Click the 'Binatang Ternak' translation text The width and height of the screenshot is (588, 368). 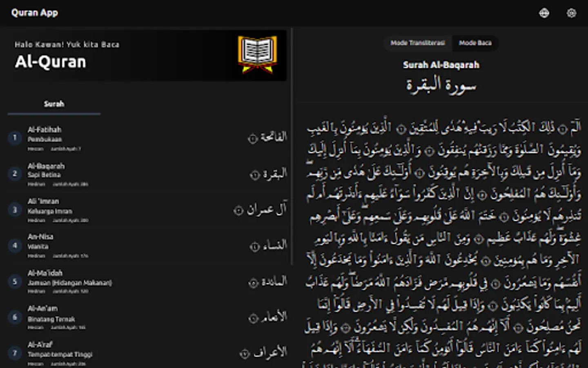(51, 319)
